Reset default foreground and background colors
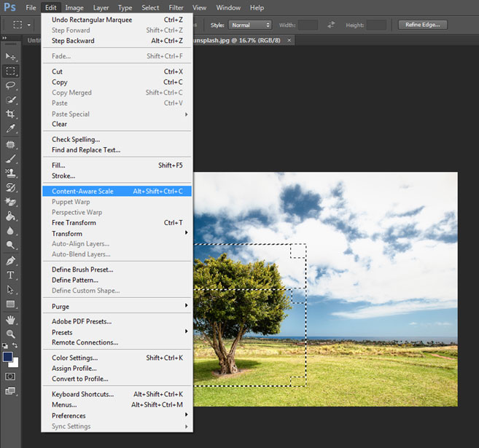Image resolution: width=479 pixels, height=448 pixels. pyautogui.click(x=6, y=346)
